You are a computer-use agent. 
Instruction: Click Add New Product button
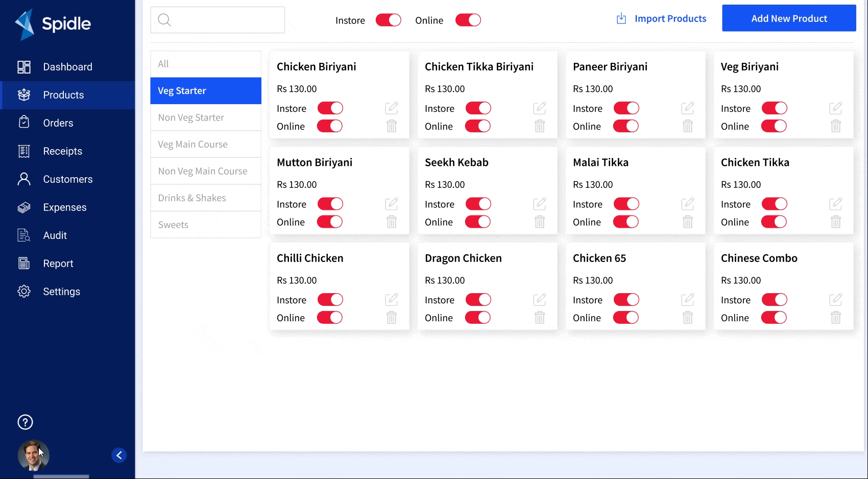(789, 18)
